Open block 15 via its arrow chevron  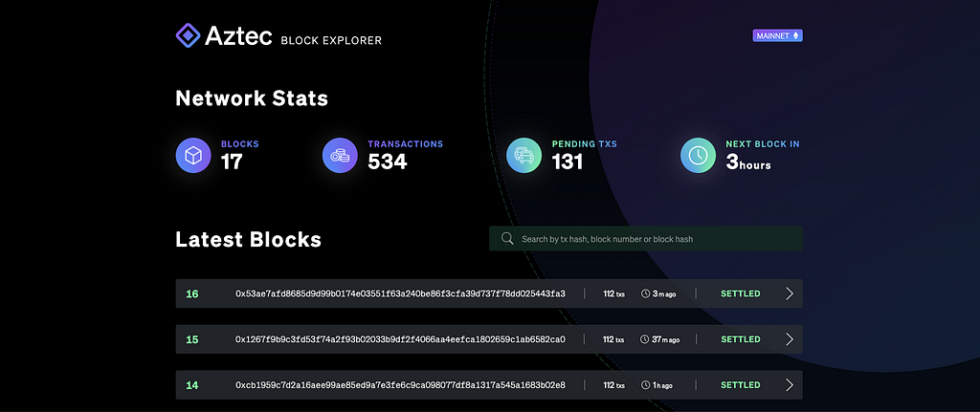790,339
